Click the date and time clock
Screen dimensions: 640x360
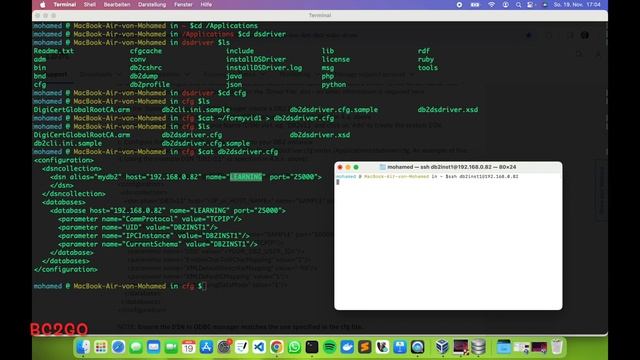click(577, 4)
